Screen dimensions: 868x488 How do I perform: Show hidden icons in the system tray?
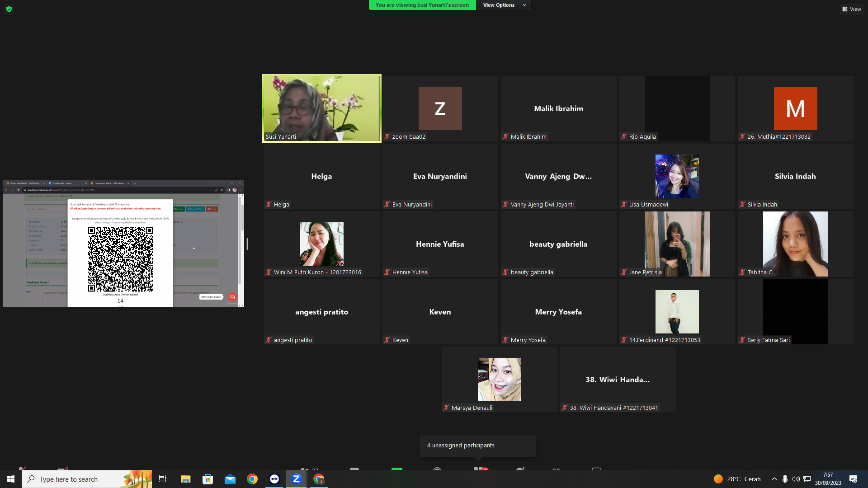[x=774, y=479]
